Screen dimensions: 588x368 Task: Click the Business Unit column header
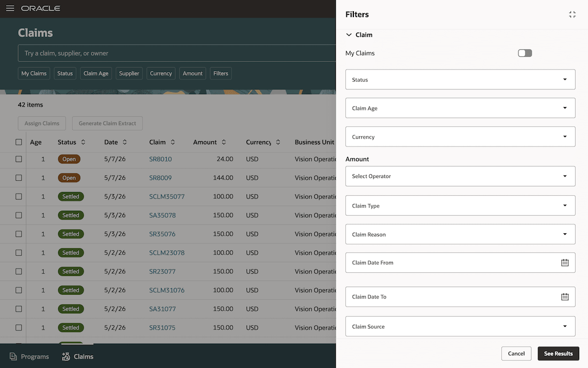tap(314, 142)
